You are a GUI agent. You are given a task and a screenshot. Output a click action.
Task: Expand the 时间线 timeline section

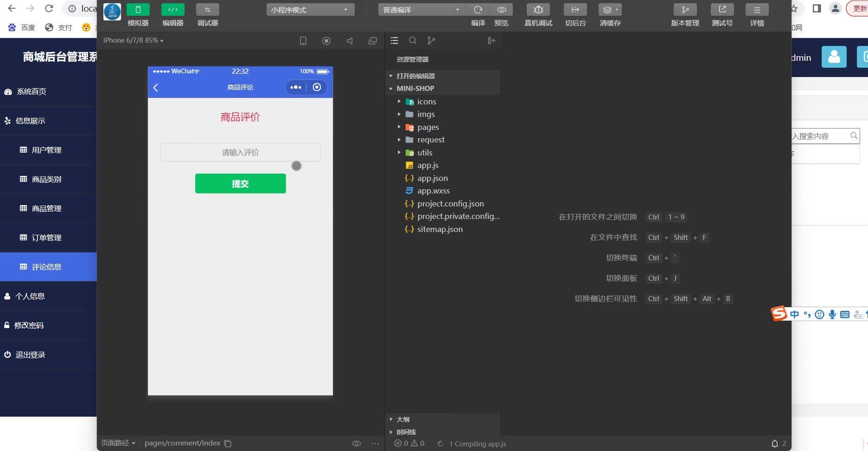point(443,432)
